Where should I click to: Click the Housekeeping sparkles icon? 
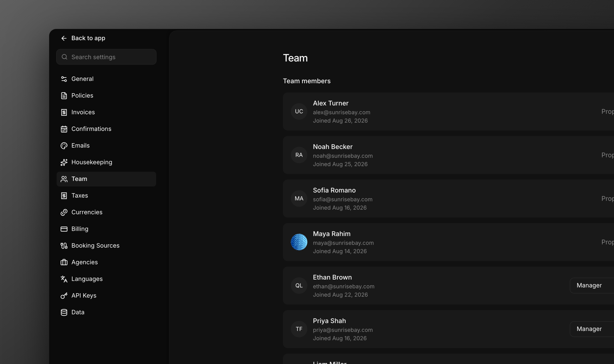(x=64, y=162)
